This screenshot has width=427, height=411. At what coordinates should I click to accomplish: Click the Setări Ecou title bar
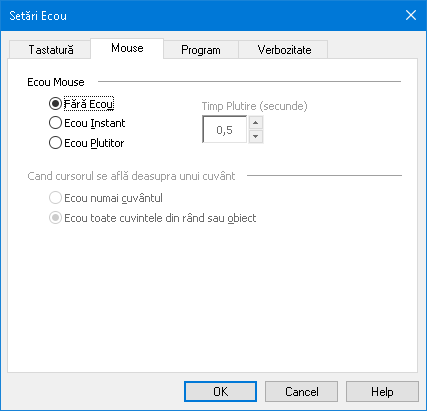(x=200, y=15)
